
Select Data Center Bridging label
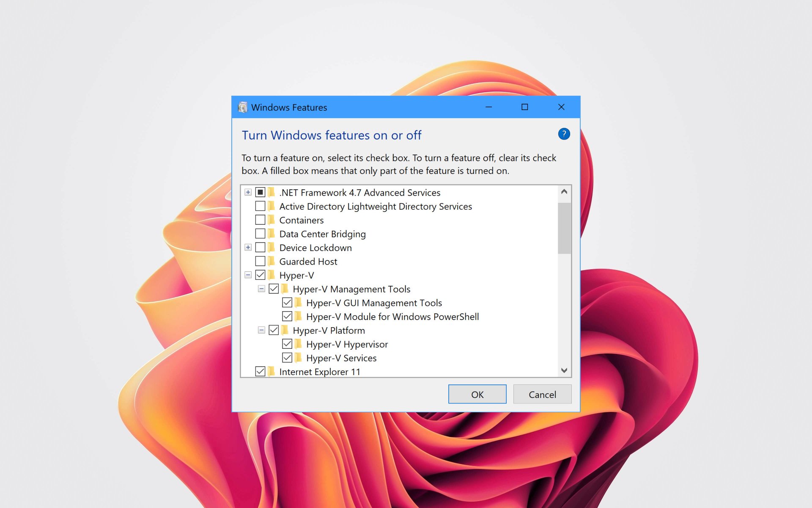point(322,234)
